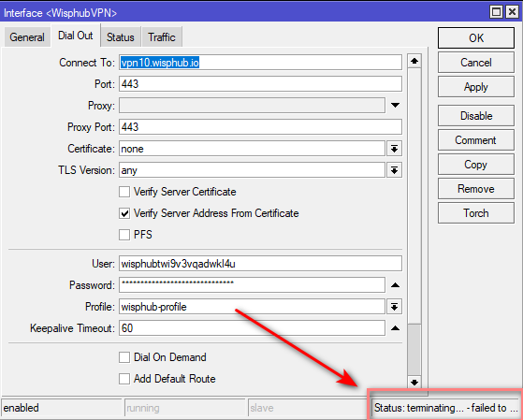Viewport: 523px width, 420px height.
Task: Enable the PFS checkbox
Action: click(124, 235)
